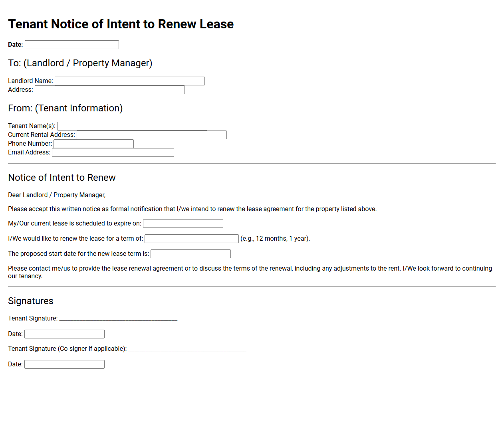This screenshot has width=504, height=447.
Task: Click 'Tenant Signature (Co-signer if applicable):' label
Action: point(67,349)
